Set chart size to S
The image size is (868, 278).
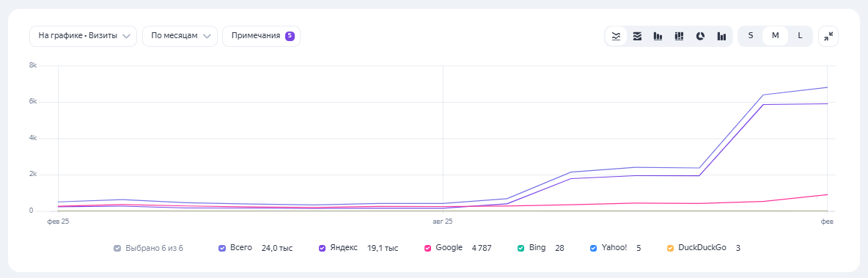click(x=751, y=35)
